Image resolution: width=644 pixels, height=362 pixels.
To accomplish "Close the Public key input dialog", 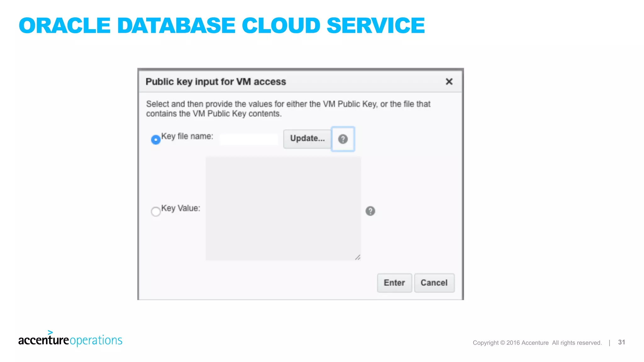I will 449,82.
